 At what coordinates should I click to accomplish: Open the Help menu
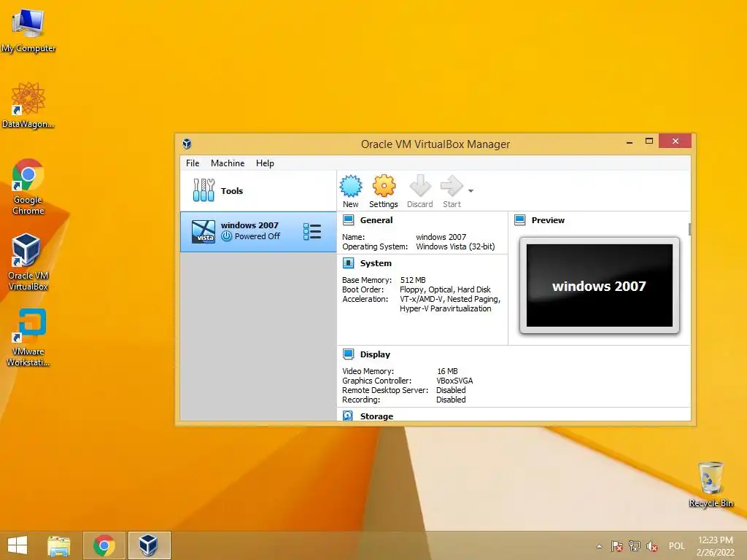(x=265, y=163)
